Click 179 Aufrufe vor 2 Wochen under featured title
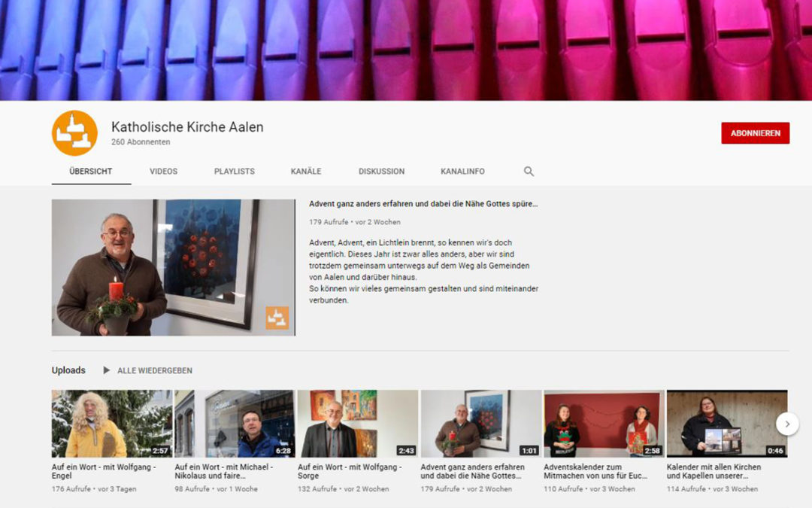 [355, 222]
